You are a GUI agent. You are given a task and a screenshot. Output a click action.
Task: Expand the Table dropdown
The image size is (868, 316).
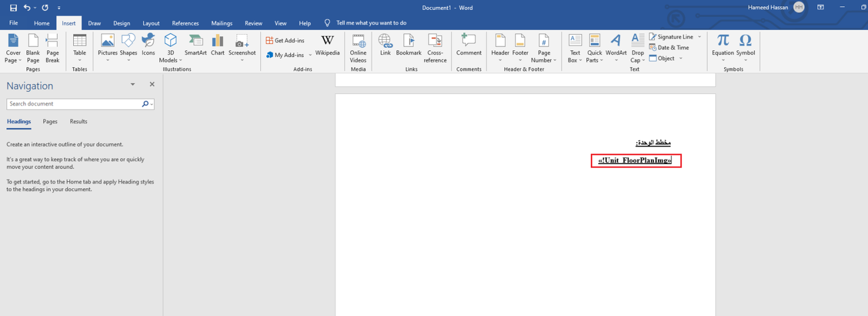(x=79, y=60)
